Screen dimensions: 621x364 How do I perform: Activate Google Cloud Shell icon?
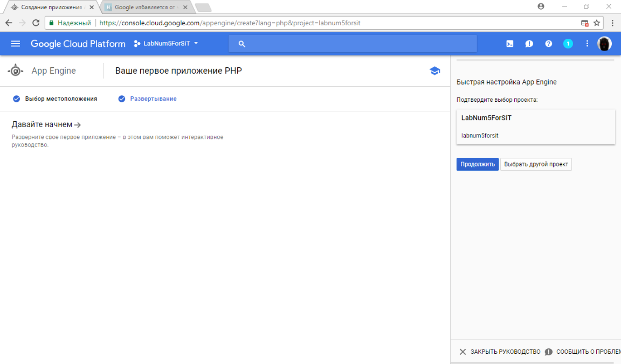(x=510, y=44)
